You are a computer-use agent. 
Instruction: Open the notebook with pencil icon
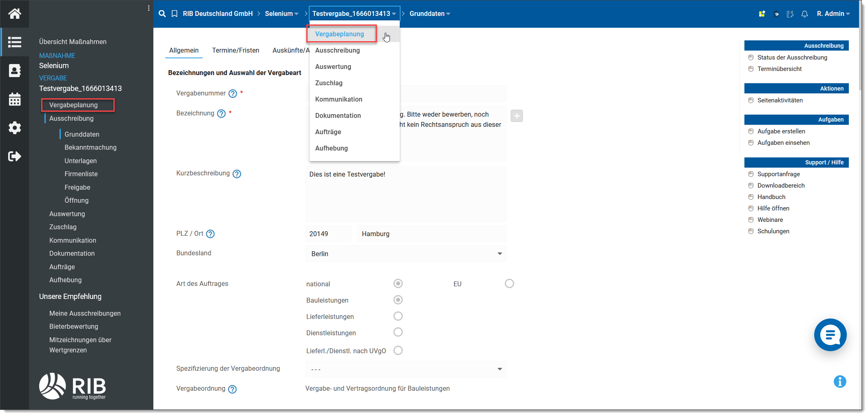tap(790, 14)
